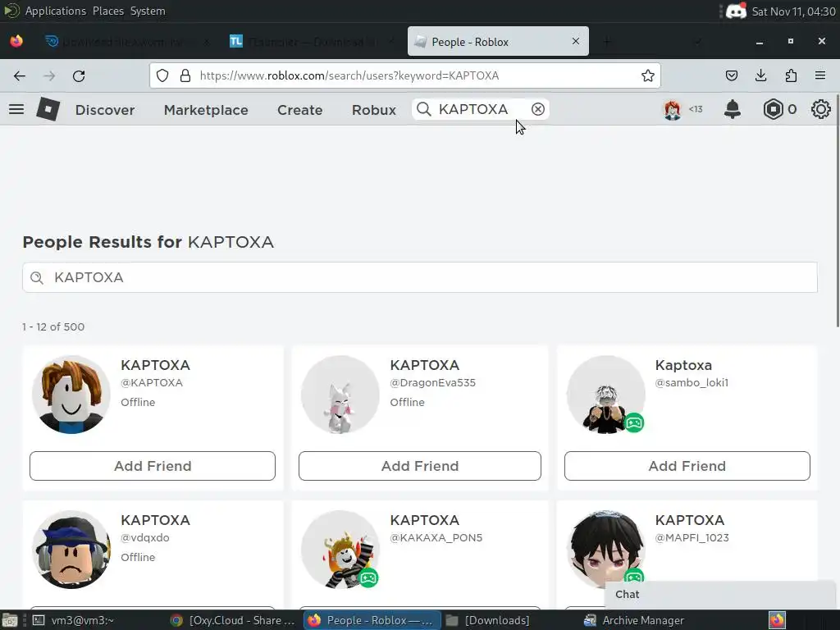
Task: Switch to the Oxy.Cloud Chrome taskbar item
Action: (235, 620)
